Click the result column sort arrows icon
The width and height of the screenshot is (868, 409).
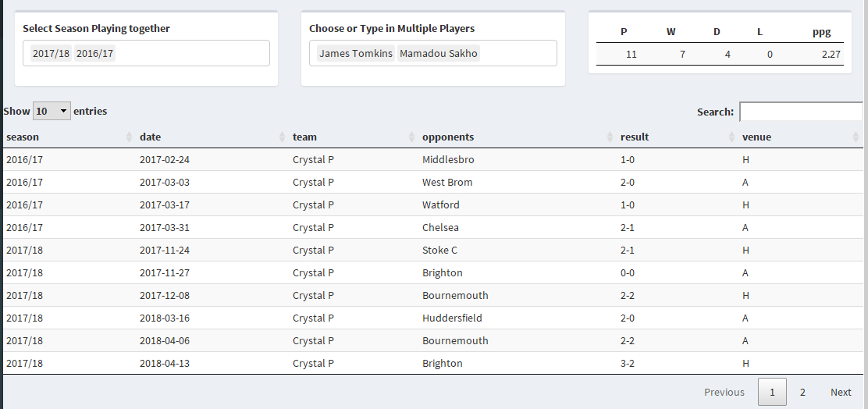point(731,137)
